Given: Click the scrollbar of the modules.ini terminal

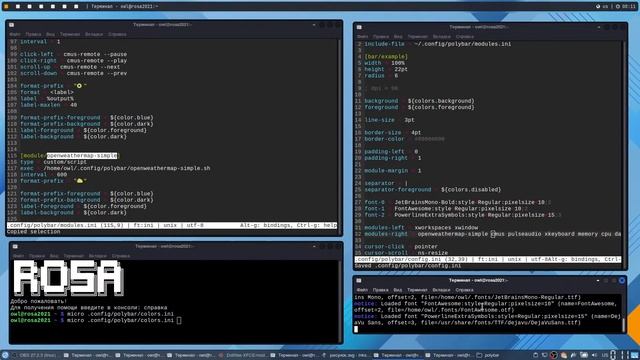Looking at the screenshot, I should pos(340,137).
